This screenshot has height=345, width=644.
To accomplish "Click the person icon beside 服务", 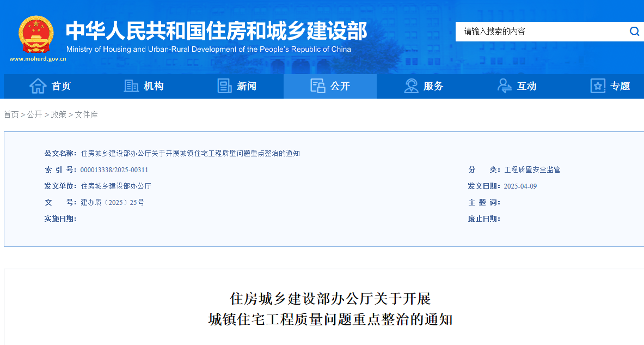I will (x=411, y=86).
